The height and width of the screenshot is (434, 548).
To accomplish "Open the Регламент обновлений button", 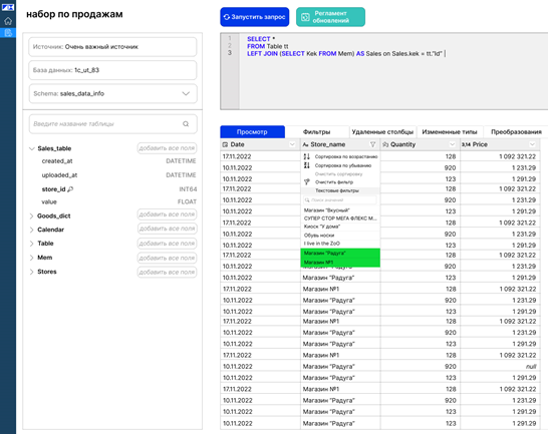I will 331,17.
